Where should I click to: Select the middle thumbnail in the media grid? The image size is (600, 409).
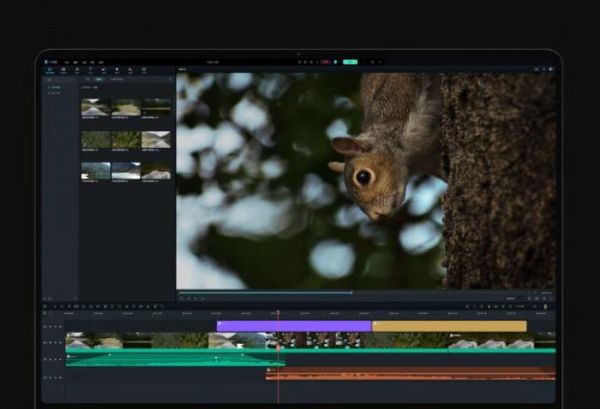(126, 139)
